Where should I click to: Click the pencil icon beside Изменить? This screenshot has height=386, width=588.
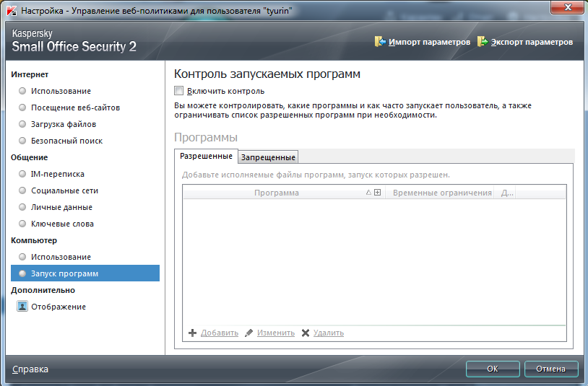pyautogui.click(x=248, y=333)
